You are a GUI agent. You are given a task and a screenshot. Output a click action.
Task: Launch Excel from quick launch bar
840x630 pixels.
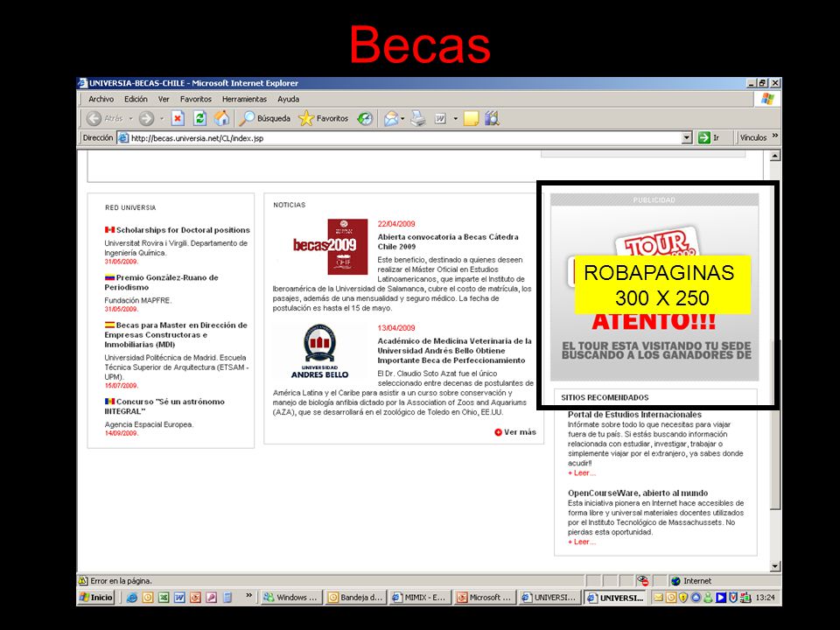(164, 598)
